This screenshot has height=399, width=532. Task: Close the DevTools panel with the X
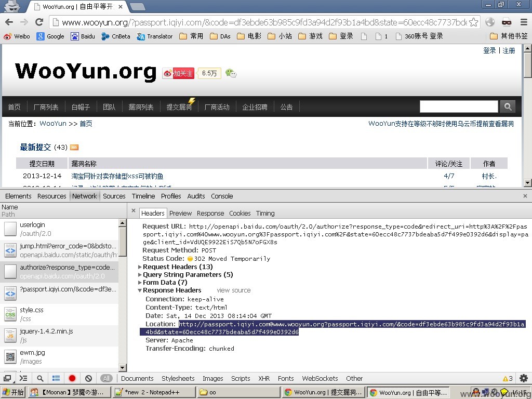(x=525, y=196)
